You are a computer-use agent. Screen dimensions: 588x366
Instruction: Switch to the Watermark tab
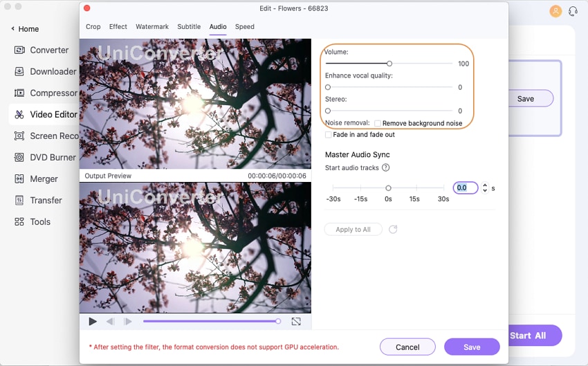tap(152, 26)
